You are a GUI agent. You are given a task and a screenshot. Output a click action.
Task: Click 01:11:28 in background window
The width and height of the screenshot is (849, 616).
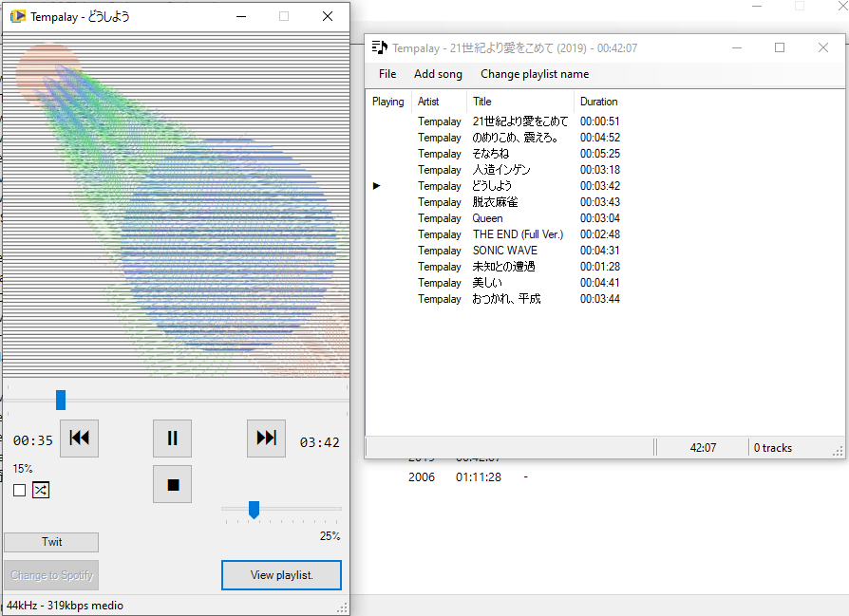(x=478, y=476)
